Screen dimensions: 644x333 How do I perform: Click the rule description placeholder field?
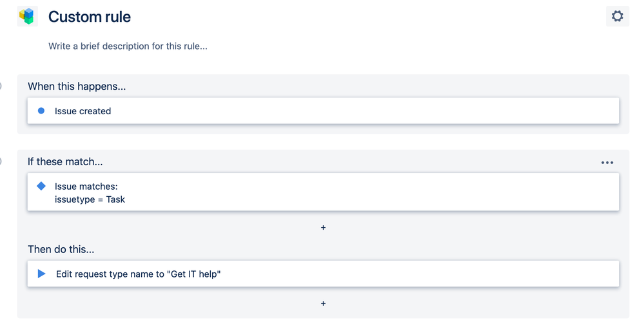pos(128,46)
